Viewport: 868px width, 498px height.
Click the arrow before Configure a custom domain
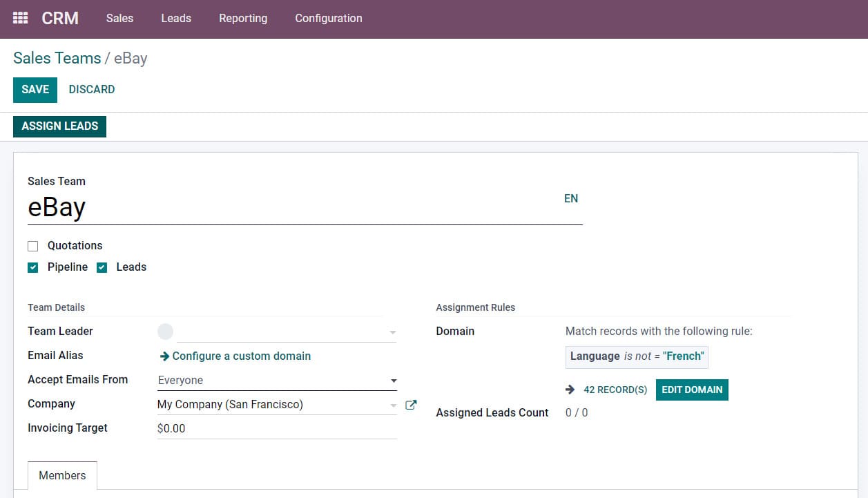164,356
